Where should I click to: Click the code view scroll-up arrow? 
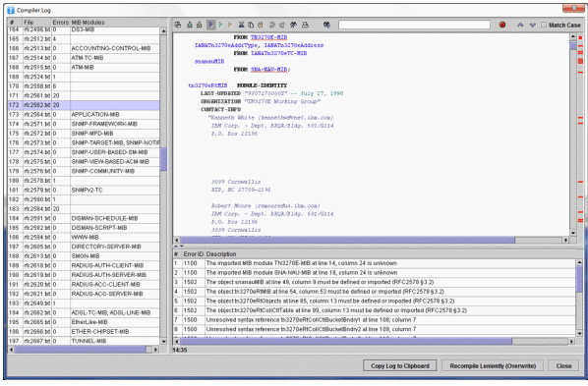pos(572,36)
